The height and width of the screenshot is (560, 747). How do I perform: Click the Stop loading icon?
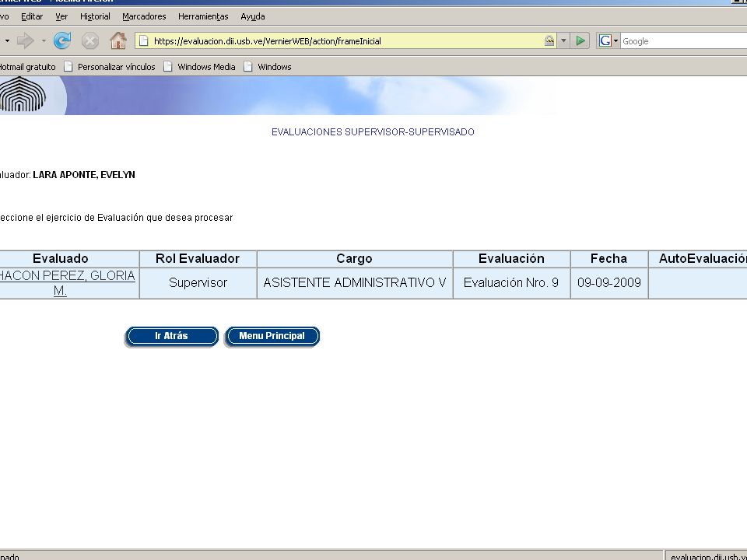coord(90,41)
